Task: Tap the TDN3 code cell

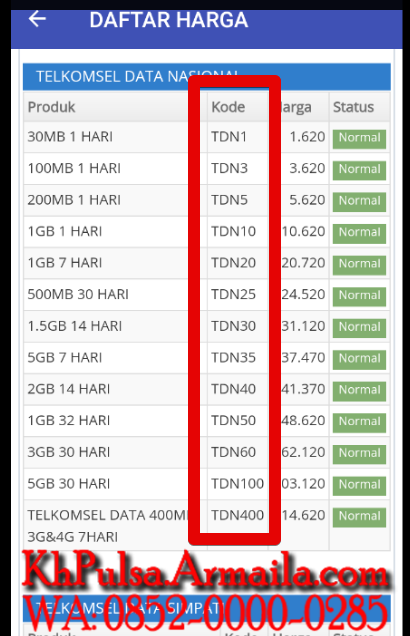Action: point(230,168)
